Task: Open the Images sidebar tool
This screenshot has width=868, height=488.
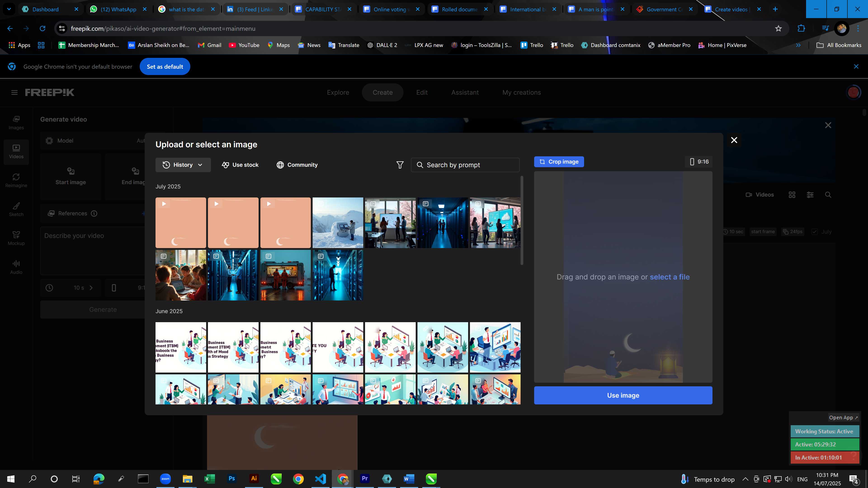Action: (x=16, y=123)
